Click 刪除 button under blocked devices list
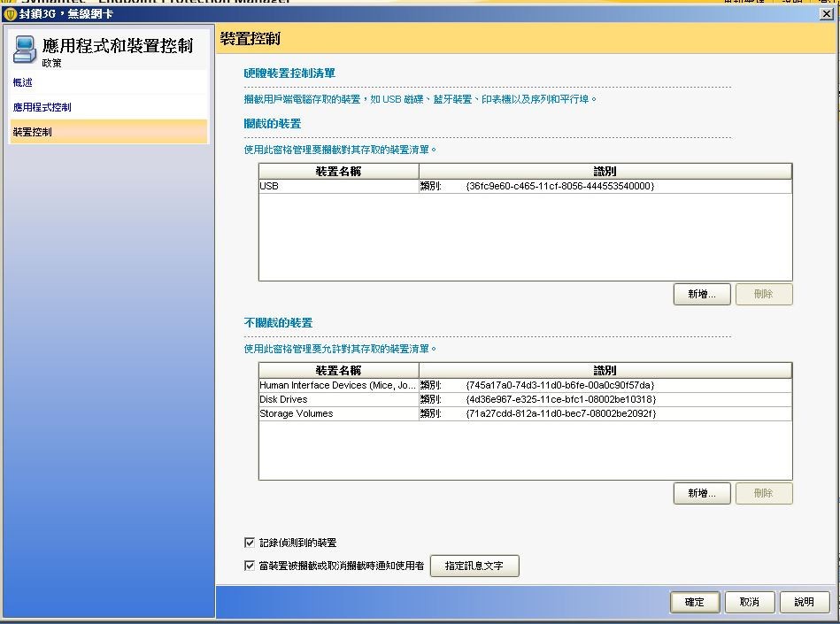This screenshot has width=840, height=624. pos(763,294)
